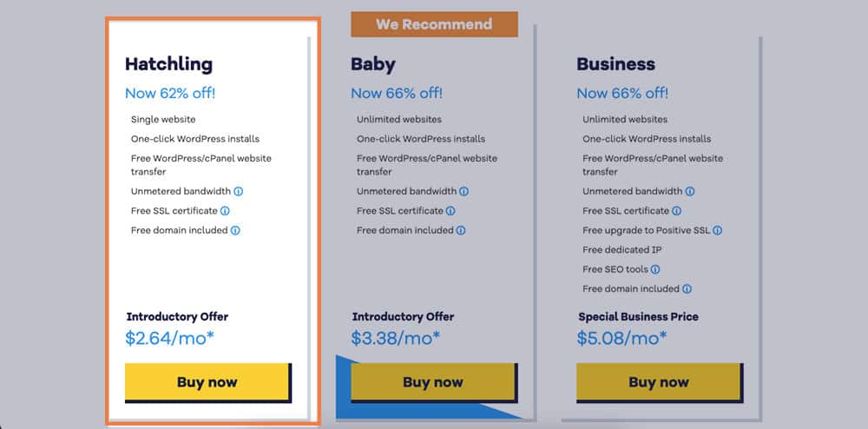This screenshot has width=868, height=429.
Task: Click info icon beside Baby Unmetered bandwidth
Action: pyautogui.click(x=464, y=192)
